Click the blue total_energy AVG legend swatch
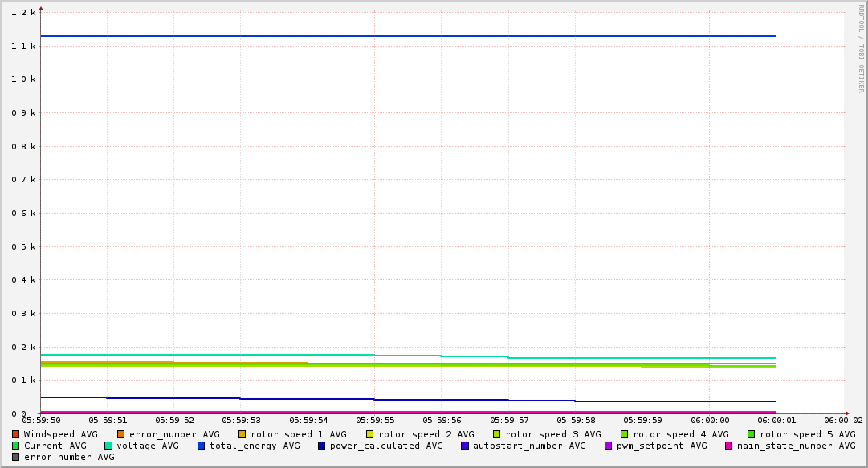Viewport: 868px width, 468px height. pos(202,446)
